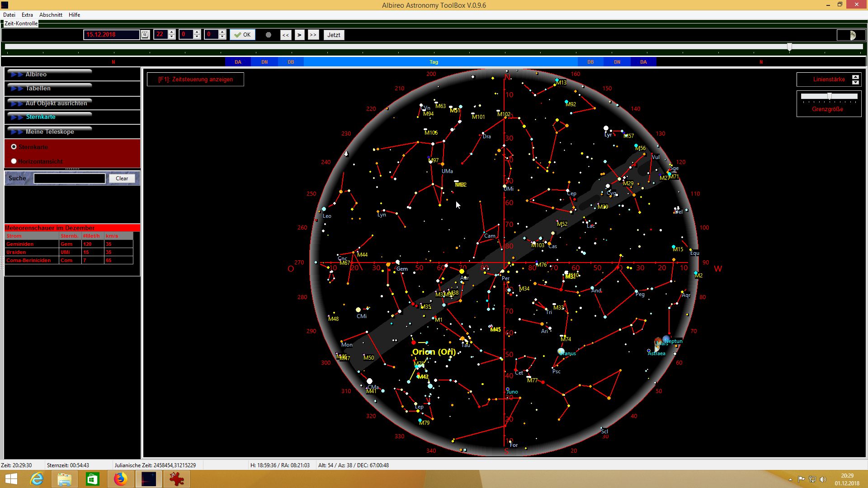Expand the Auf Objekt ausrichten section
Viewport: 868px width, 488px height.
pos(56,103)
